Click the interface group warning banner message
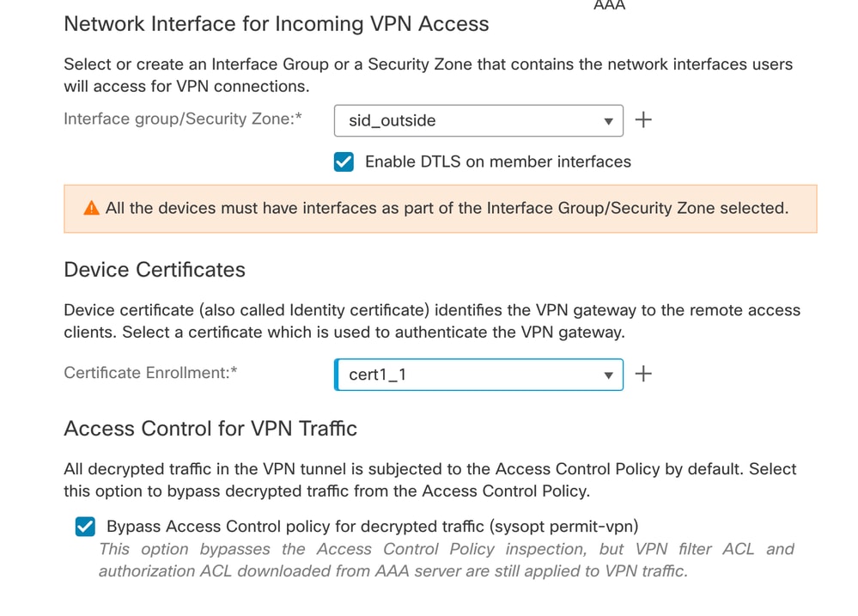 pyautogui.click(x=447, y=208)
